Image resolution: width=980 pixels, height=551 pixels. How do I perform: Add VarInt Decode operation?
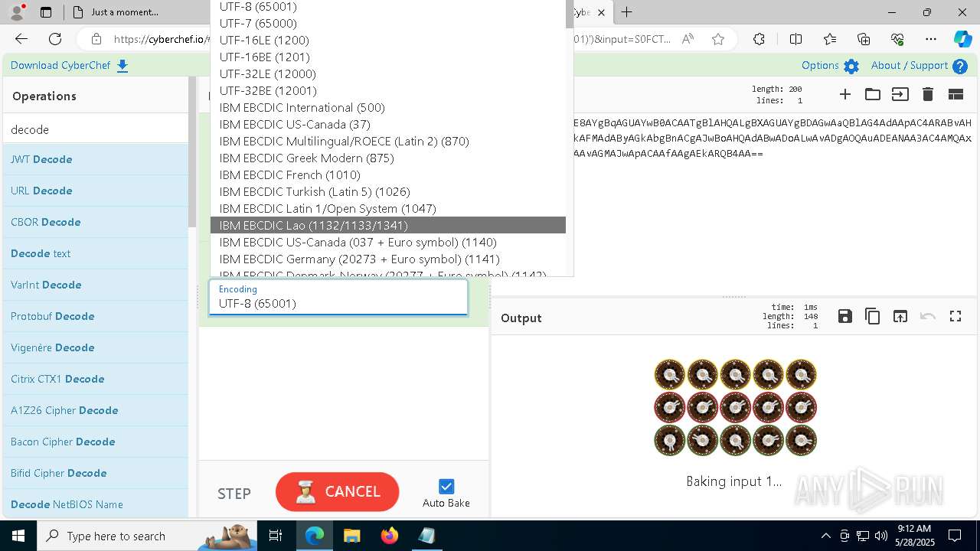pos(96,285)
